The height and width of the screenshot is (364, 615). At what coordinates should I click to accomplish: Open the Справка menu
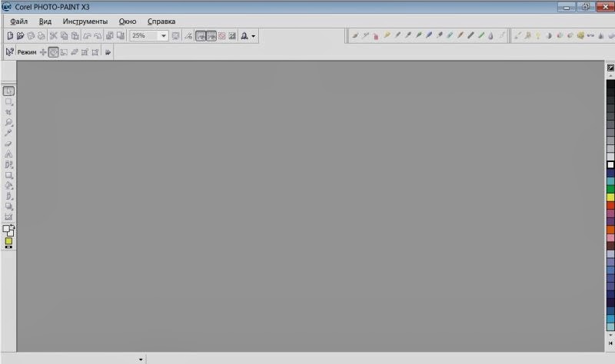[161, 22]
